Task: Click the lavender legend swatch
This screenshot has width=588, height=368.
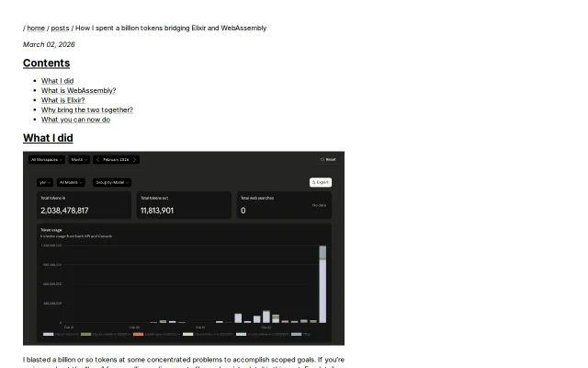Action: coord(49,334)
